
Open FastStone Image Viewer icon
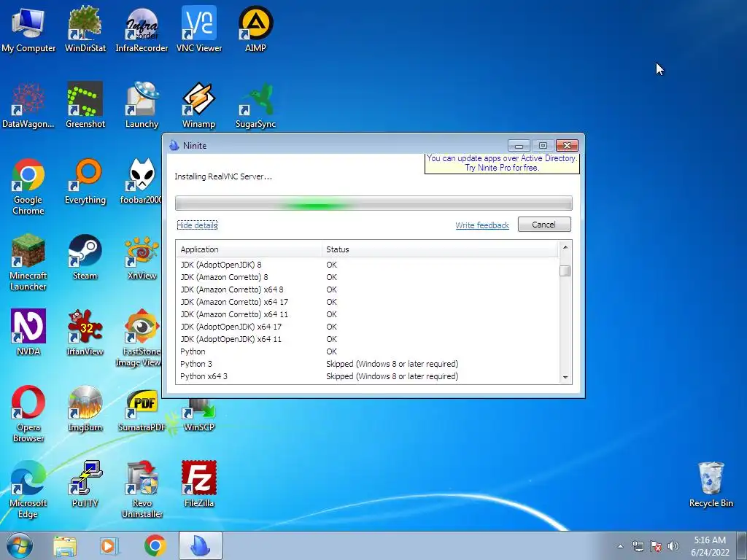pyautogui.click(x=139, y=338)
